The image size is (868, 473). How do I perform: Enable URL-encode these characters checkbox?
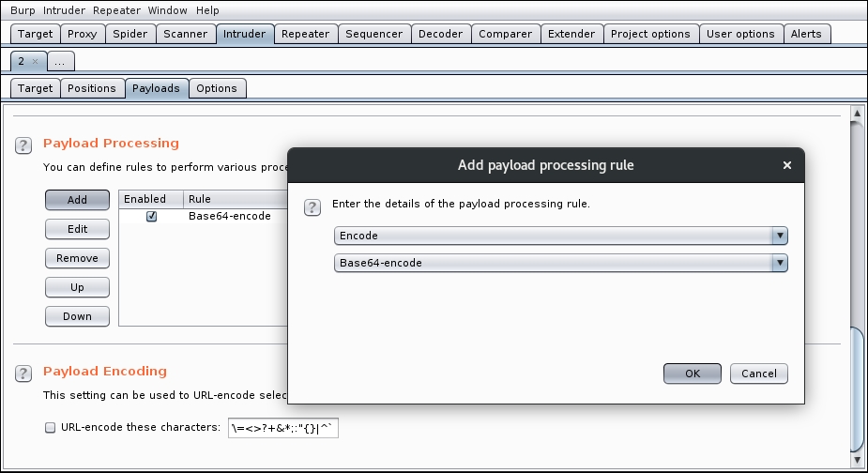(x=51, y=428)
